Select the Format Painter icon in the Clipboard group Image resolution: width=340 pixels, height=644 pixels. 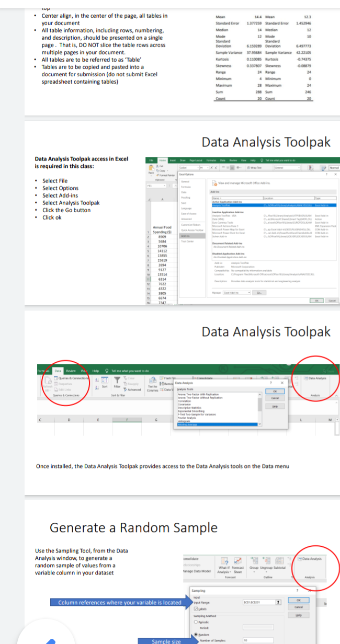click(158, 175)
